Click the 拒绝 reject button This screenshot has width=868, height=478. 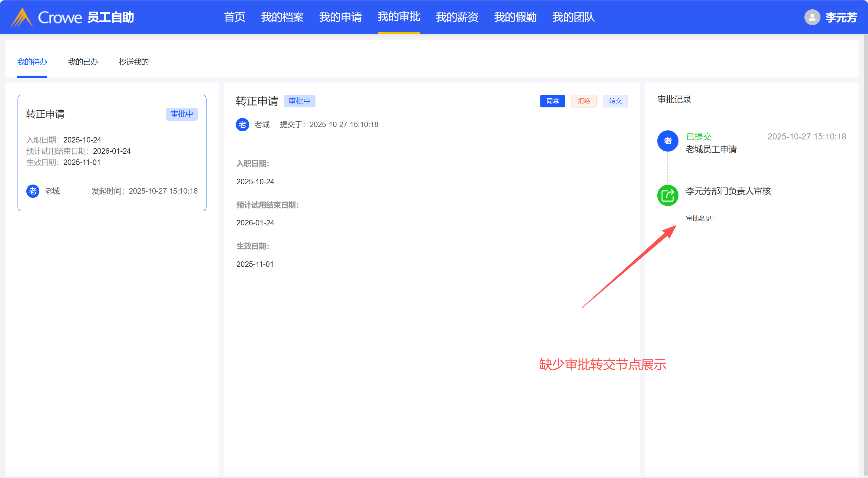point(584,101)
